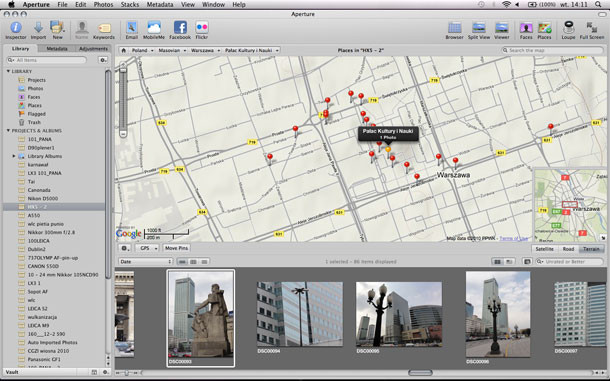The width and height of the screenshot is (610, 381).
Task: Click the Wi-Fi status icon
Action: [x=506, y=5]
